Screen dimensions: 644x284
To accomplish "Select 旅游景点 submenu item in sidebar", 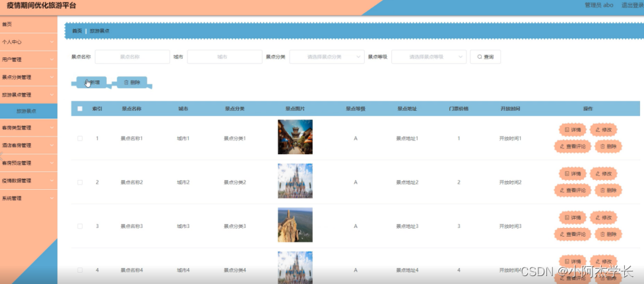I will tap(29, 111).
